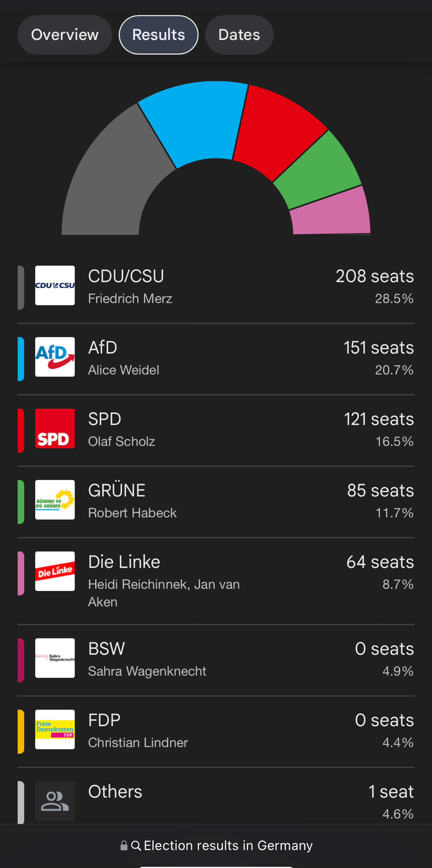Tap the CDU/CSU party logo
Screen dimensions: 432x868
click(x=55, y=286)
